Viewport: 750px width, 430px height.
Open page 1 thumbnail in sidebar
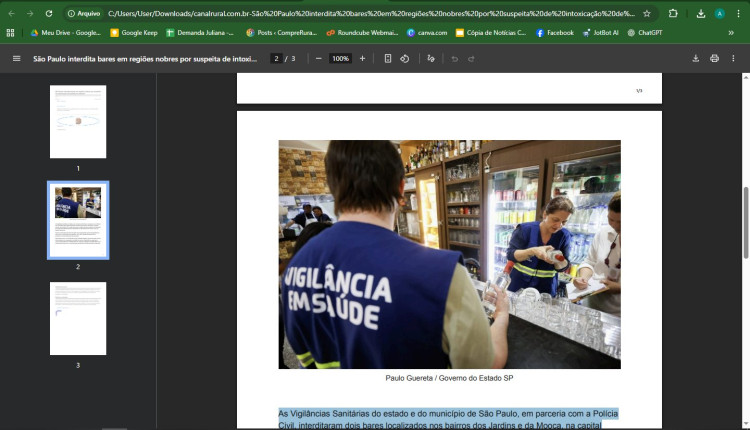[78, 122]
